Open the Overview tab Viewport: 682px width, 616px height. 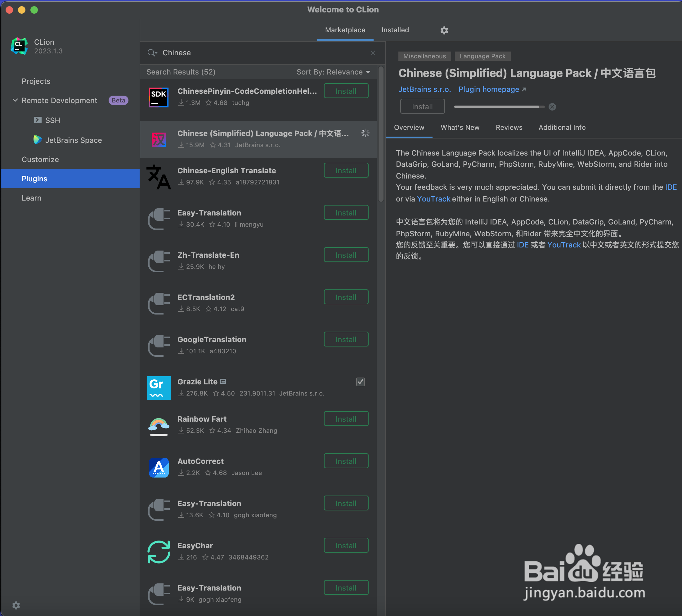point(409,128)
